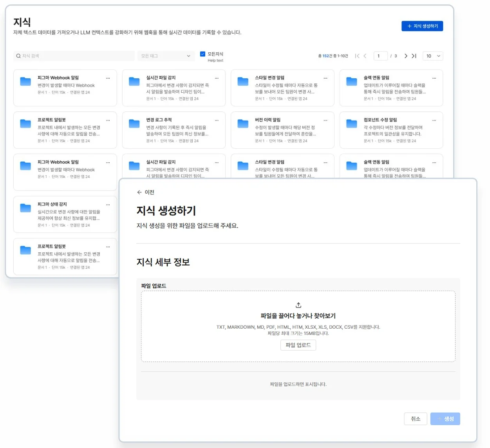This screenshot has height=448, width=490.
Task: Click folder icon of 프로젝트 알림봇 card
Action: 25,124
